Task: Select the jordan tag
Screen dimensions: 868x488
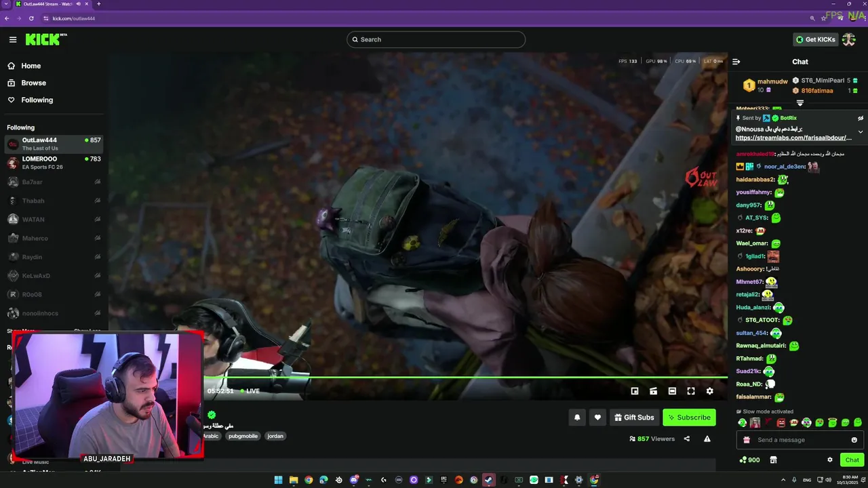Action: pyautogui.click(x=275, y=436)
